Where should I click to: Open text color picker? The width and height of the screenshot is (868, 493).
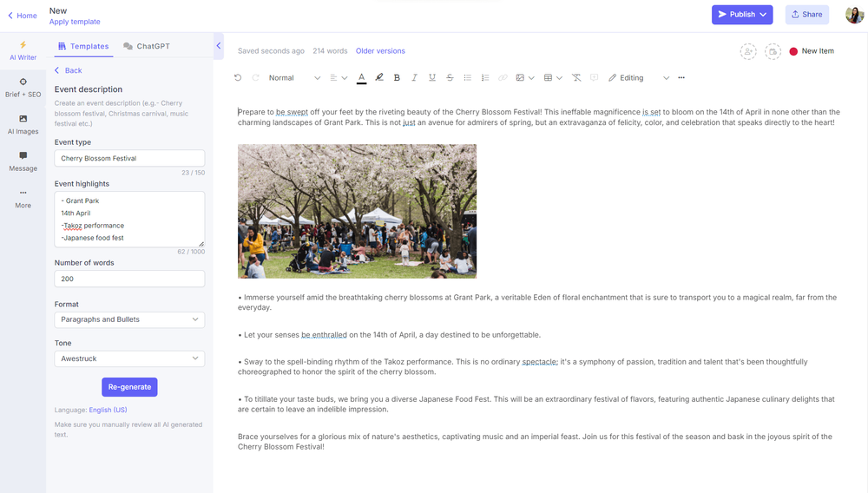[361, 77]
